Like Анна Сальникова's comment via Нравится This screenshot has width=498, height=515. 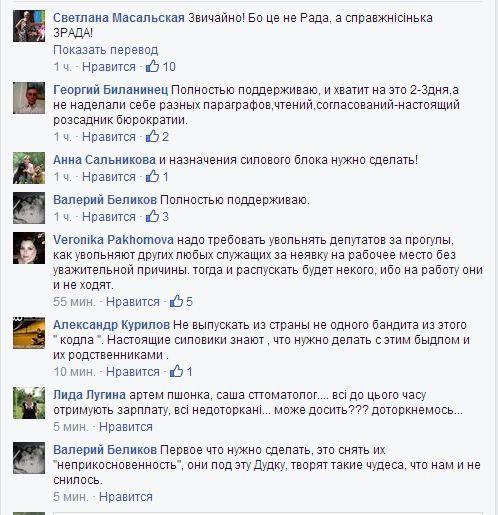tap(109, 177)
